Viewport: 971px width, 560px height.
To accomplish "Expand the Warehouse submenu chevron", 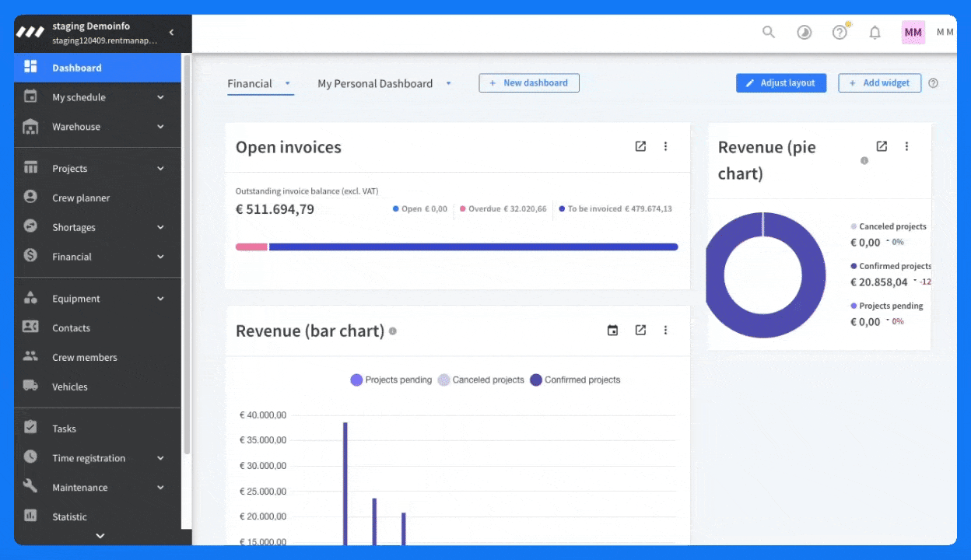I will click(160, 127).
